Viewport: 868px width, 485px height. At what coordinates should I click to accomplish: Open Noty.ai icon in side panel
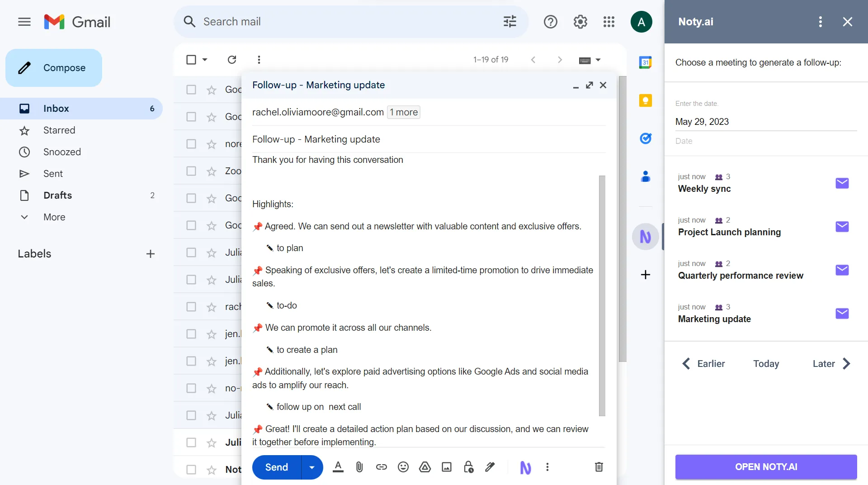pyautogui.click(x=645, y=237)
